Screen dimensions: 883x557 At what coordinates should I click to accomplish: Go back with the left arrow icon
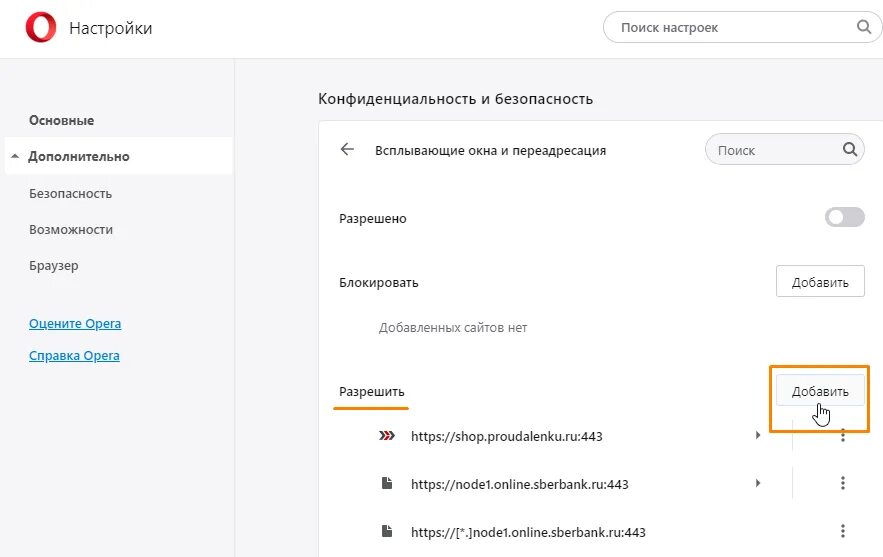click(348, 150)
